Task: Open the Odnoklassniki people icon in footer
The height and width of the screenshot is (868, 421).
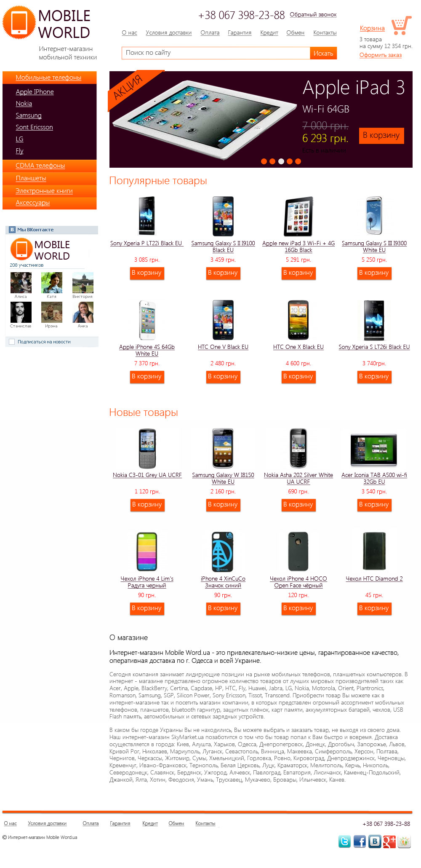Action: pyautogui.click(x=404, y=841)
